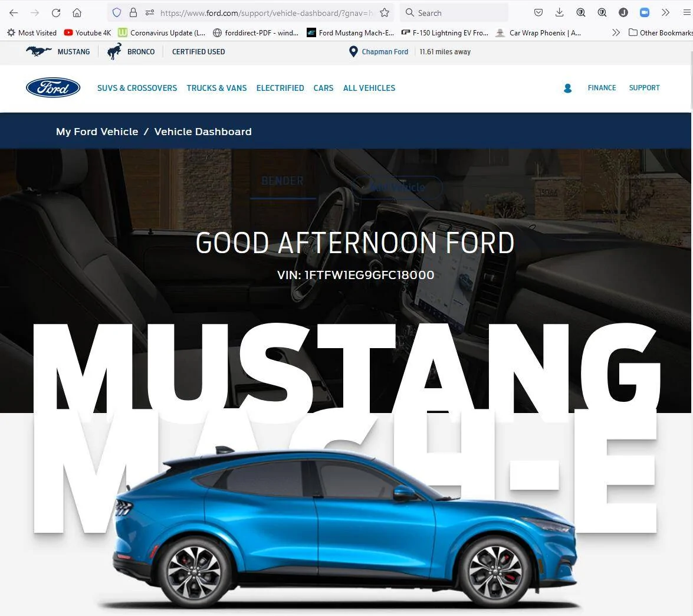Click the dealer location pin icon
Image resolution: width=693 pixels, height=616 pixels.
click(353, 52)
